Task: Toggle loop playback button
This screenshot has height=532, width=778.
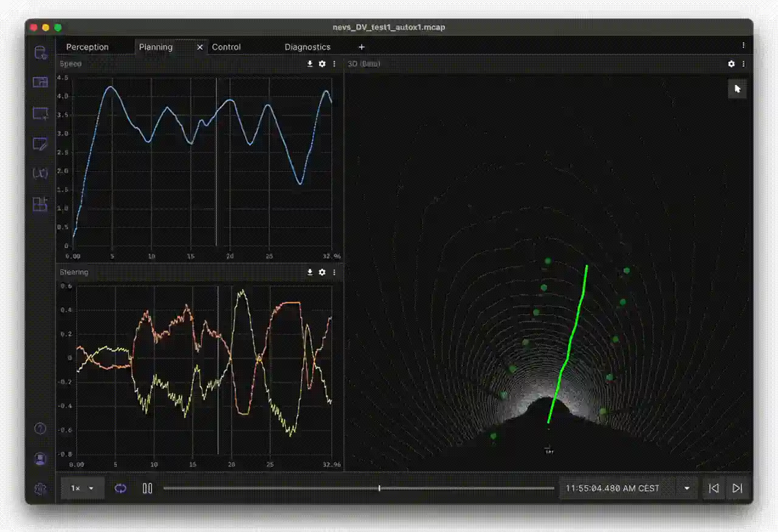Action: tap(120, 488)
